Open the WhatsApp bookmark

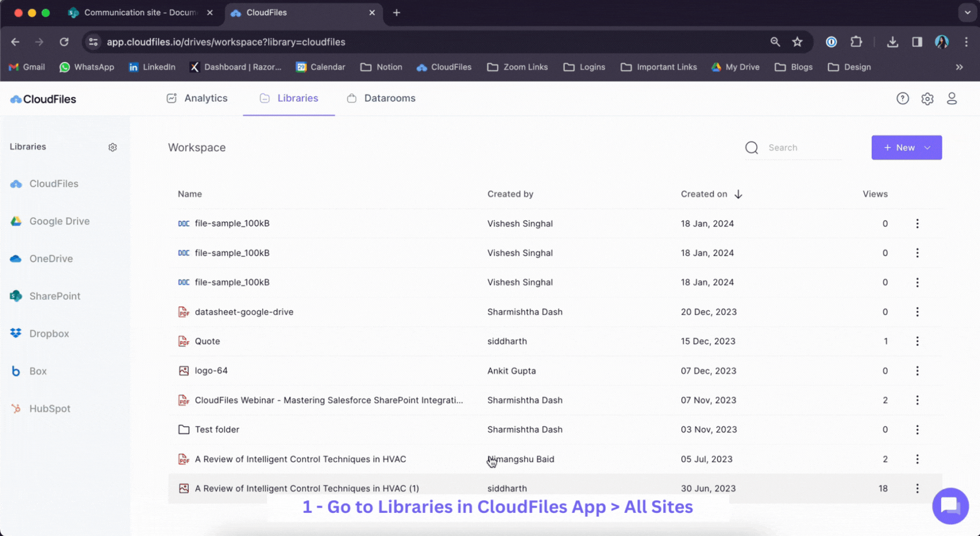point(87,67)
